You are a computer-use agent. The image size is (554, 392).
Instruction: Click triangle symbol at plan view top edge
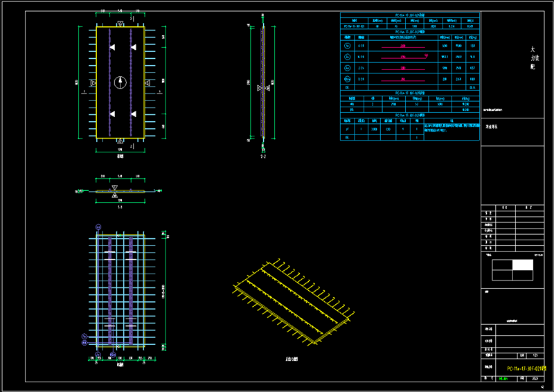120,24
